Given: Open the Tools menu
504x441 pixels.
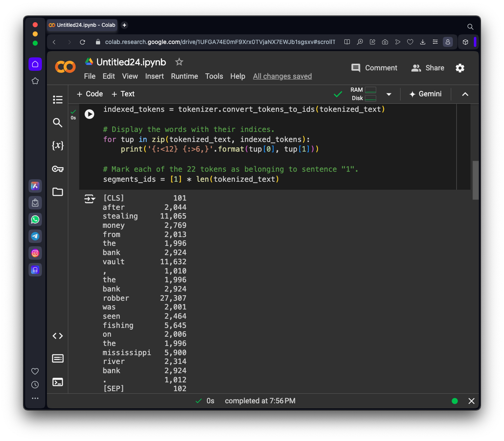Looking at the screenshot, I should [214, 76].
